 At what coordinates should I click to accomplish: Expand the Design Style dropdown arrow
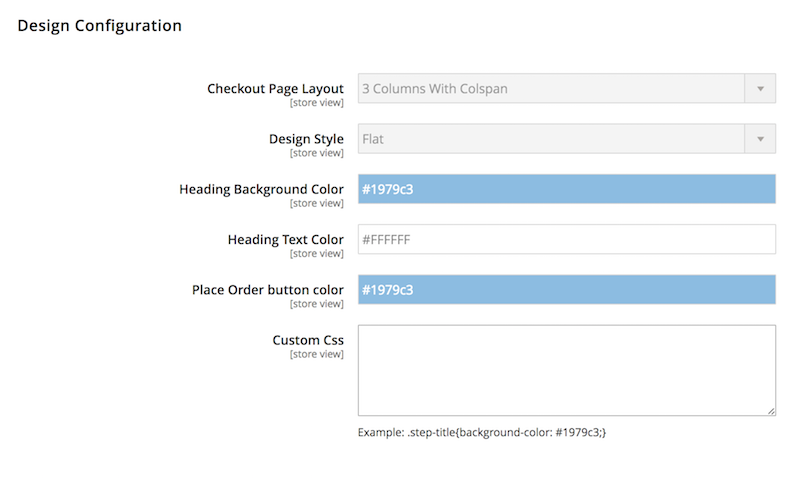coord(760,139)
